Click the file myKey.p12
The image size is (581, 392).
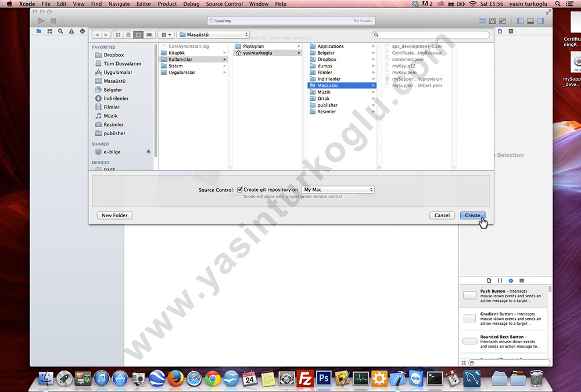click(404, 66)
